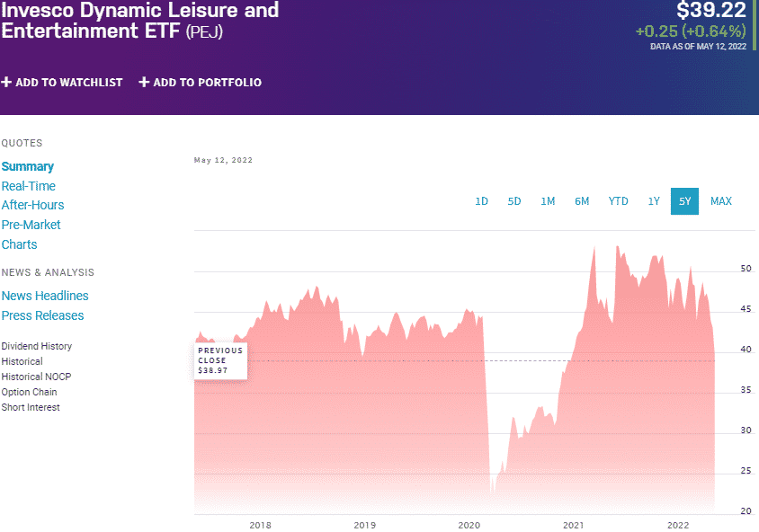Navigate to the Charts section
The width and height of the screenshot is (759, 532).
point(19,244)
